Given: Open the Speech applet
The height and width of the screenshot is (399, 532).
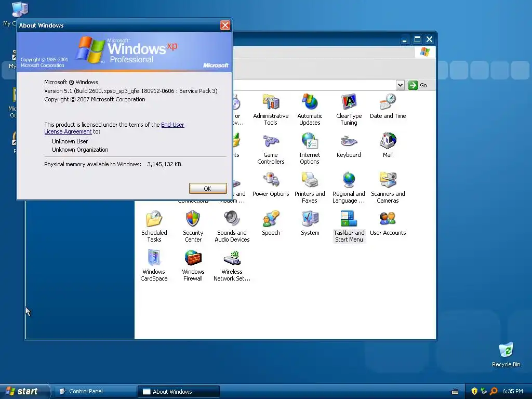Looking at the screenshot, I should click(271, 223).
